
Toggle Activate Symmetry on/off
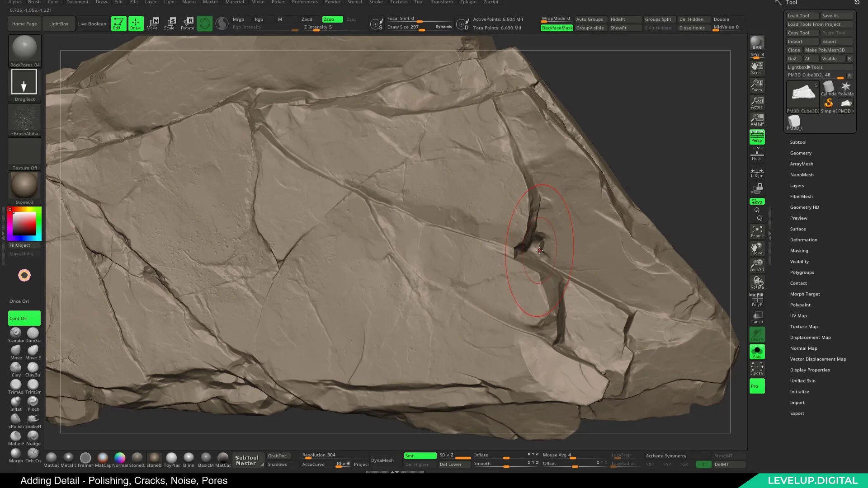coord(666,455)
